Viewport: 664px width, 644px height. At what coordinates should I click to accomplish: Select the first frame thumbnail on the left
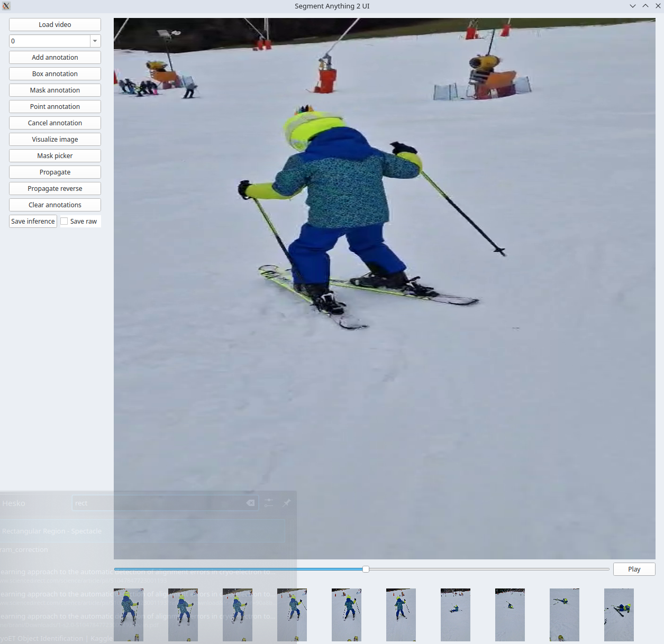[129, 615]
